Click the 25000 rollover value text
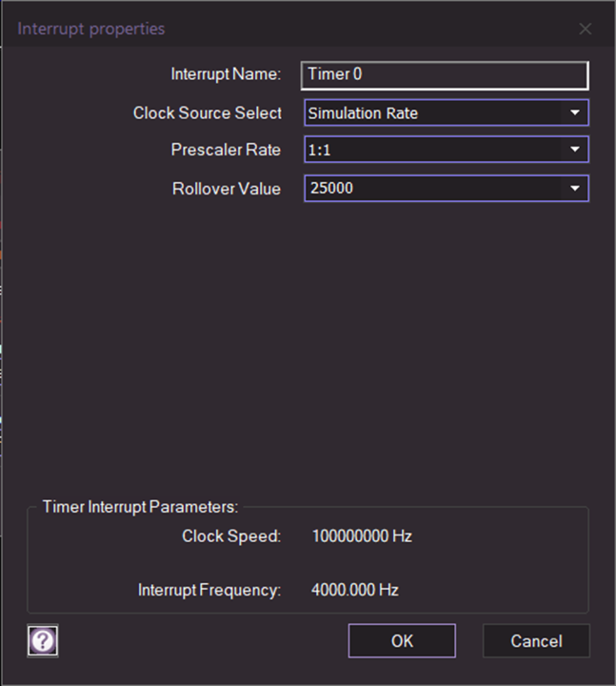616x686 pixels. pyautogui.click(x=331, y=188)
